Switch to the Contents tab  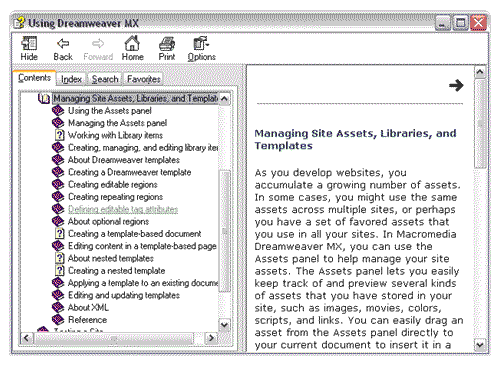(x=34, y=78)
